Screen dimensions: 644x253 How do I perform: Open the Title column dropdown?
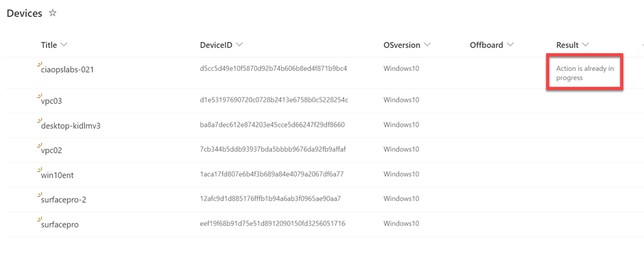click(64, 45)
